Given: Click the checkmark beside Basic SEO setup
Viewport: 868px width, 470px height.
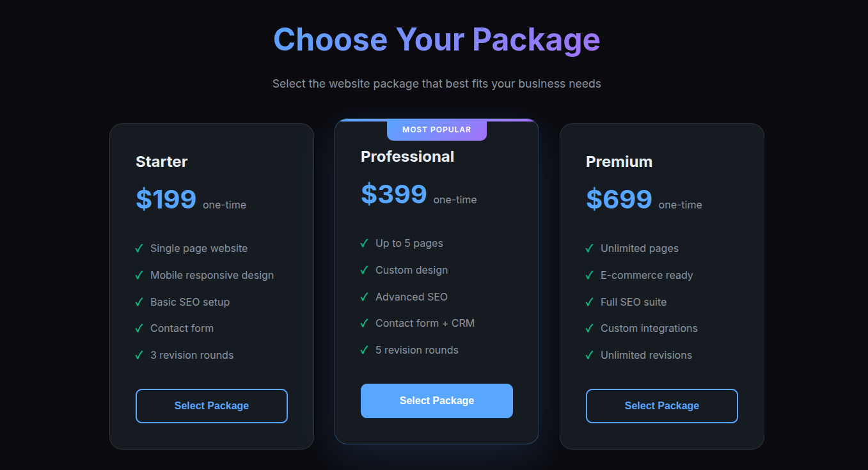Looking at the screenshot, I should 139,302.
